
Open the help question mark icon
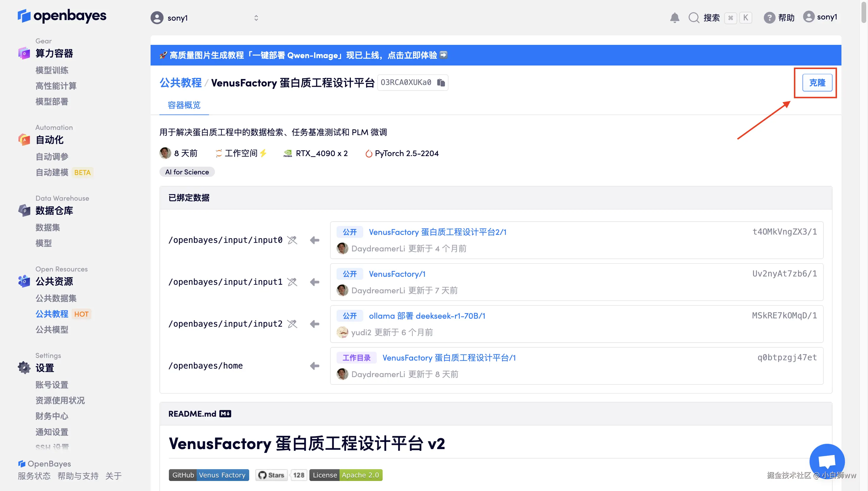[769, 17]
